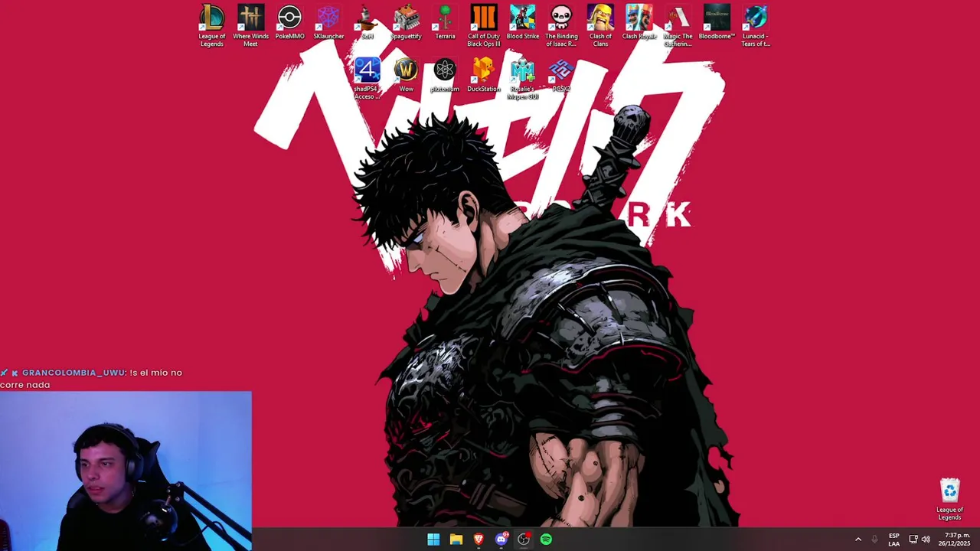
Task: Show hidden system tray icons
Action: [x=857, y=540]
